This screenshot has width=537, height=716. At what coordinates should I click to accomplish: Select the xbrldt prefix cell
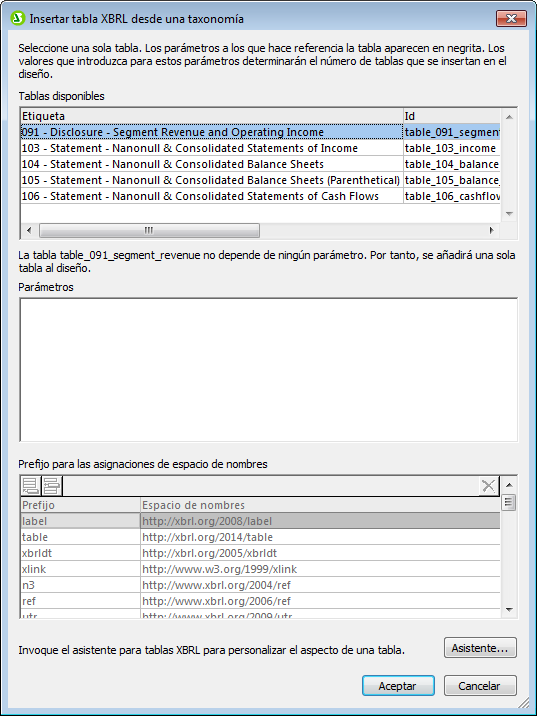tap(80, 553)
